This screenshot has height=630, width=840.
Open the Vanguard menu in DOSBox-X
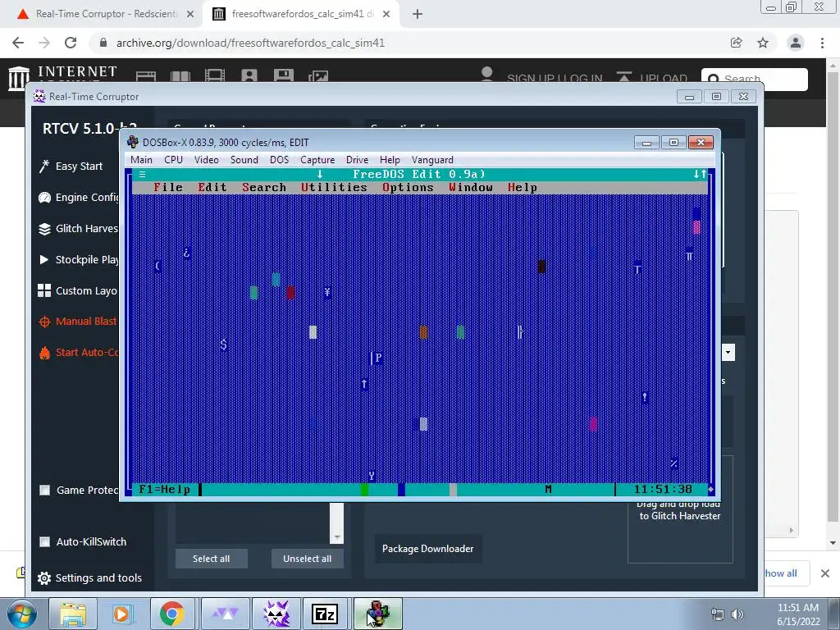[x=432, y=160]
